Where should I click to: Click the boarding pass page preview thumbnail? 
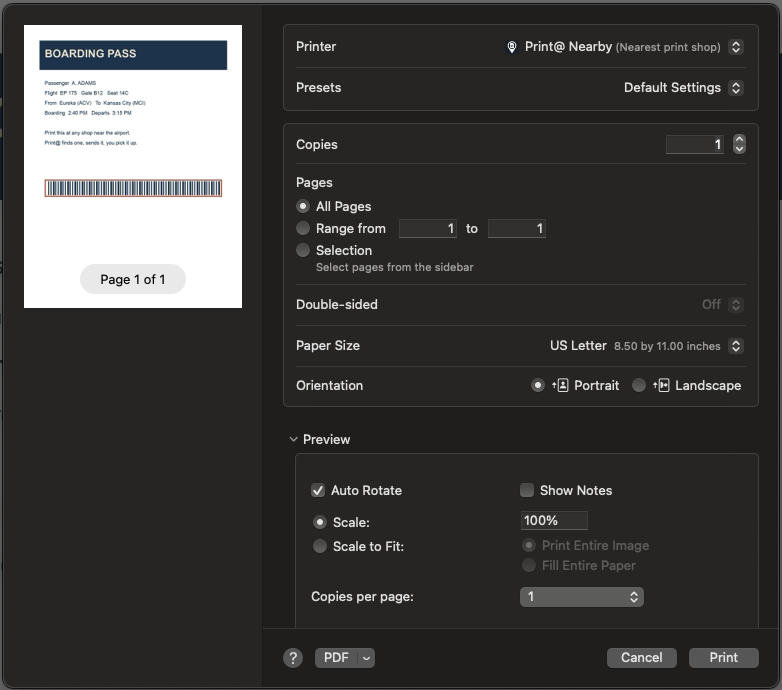coord(133,166)
